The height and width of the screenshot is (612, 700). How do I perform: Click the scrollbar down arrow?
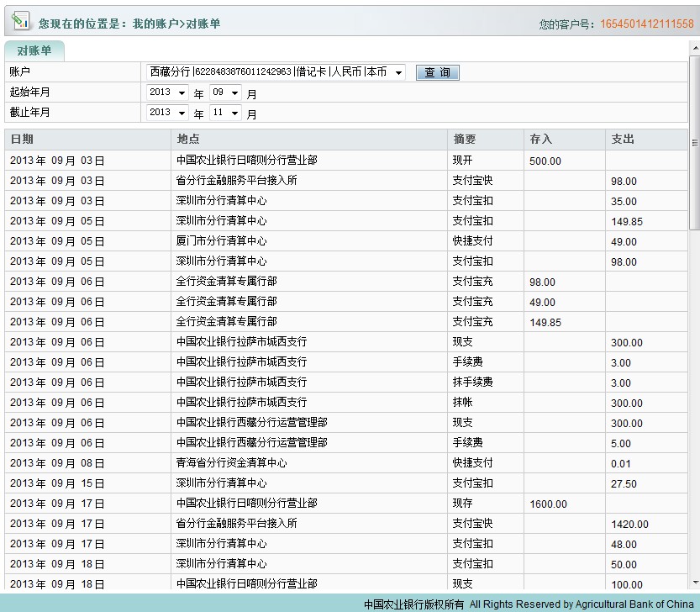(694, 583)
